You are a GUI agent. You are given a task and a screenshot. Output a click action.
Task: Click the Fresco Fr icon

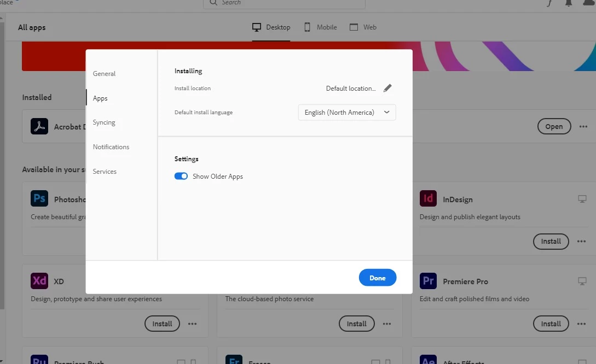pyautogui.click(x=234, y=360)
